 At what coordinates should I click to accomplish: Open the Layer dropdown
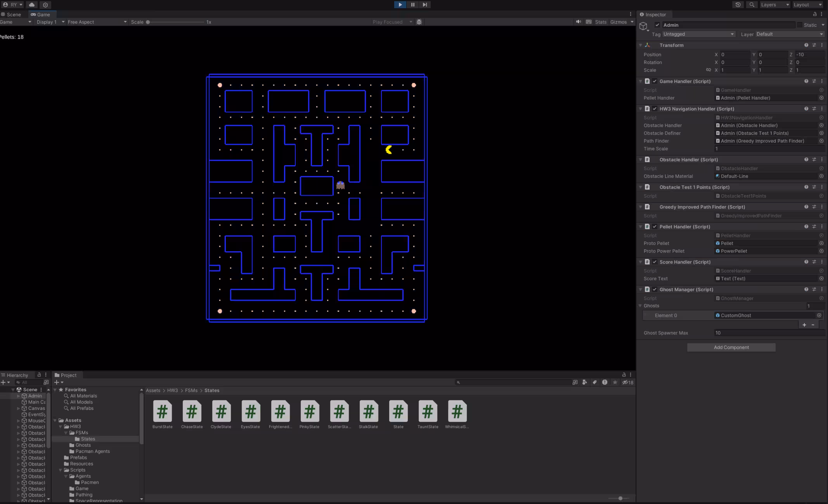coord(790,34)
